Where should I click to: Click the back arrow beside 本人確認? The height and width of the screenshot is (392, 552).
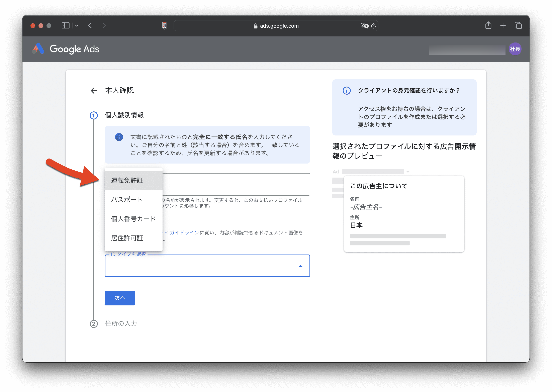tap(94, 91)
